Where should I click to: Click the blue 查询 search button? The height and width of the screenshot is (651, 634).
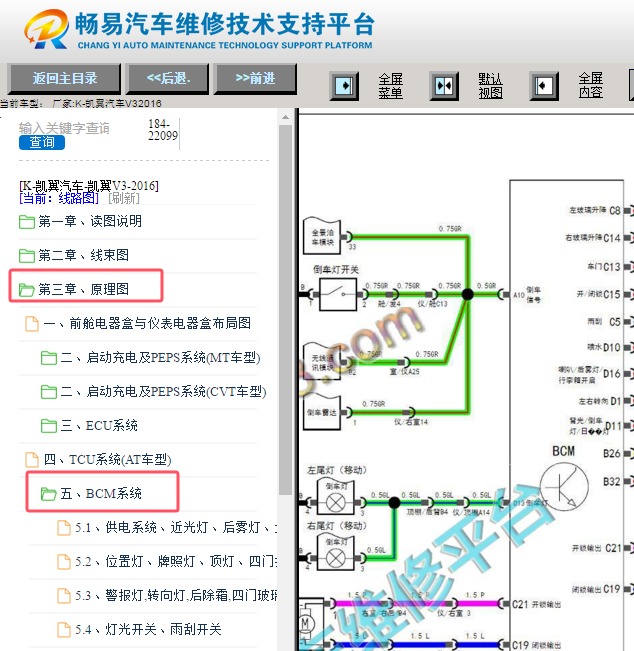[x=42, y=142]
